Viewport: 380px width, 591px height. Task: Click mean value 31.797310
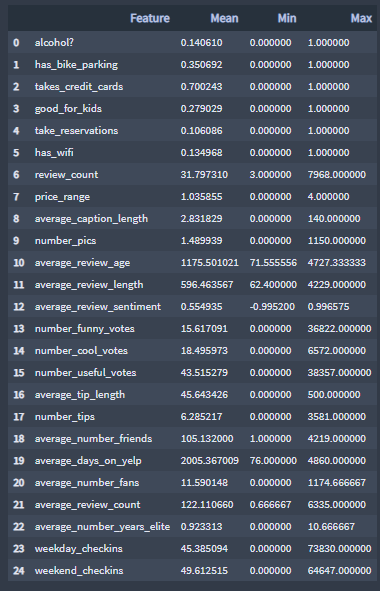pyautogui.click(x=204, y=175)
